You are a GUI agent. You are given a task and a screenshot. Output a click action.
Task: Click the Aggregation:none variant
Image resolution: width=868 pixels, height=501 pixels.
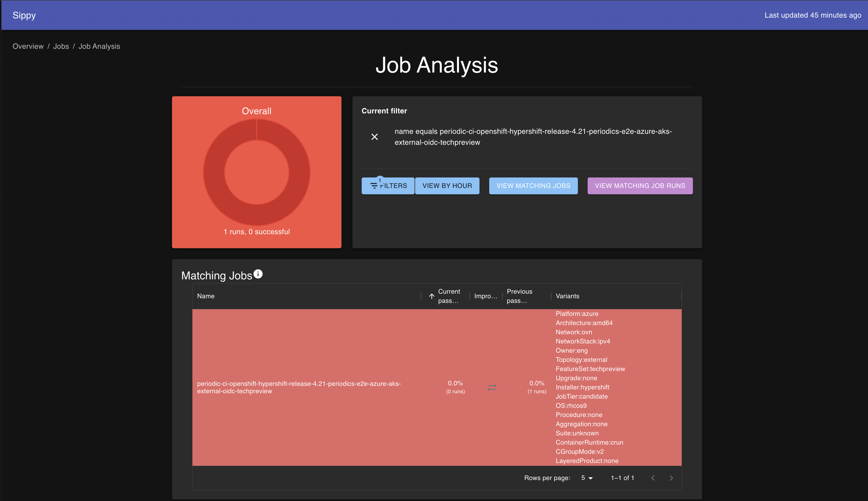point(581,424)
